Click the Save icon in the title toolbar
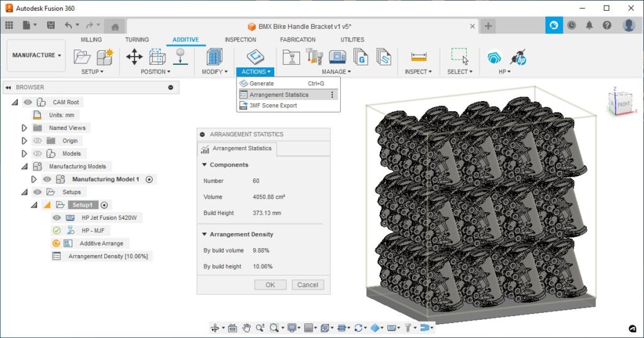 pyautogui.click(x=51, y=26)
